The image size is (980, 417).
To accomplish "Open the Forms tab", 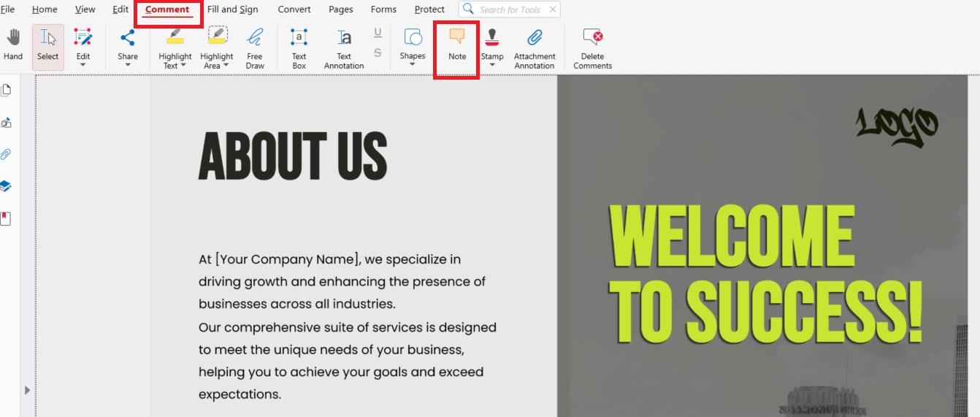I will (x=383, y=9).
